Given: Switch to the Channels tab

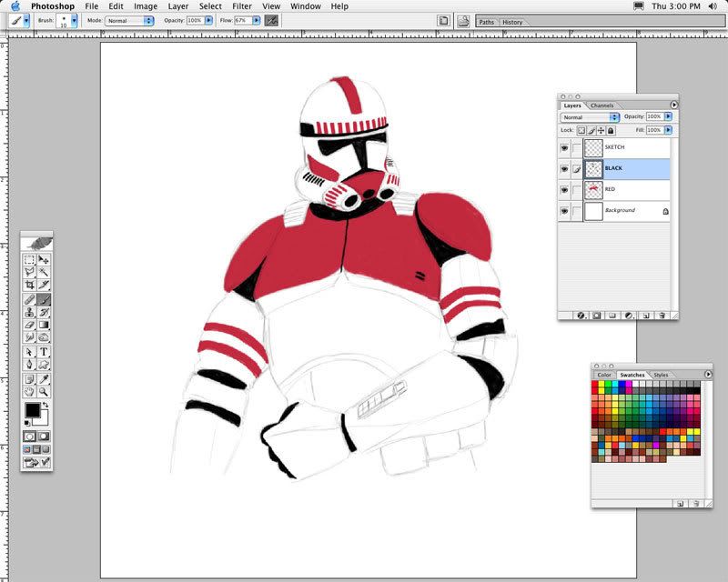Looking at the screenshot, I should 602,105.
